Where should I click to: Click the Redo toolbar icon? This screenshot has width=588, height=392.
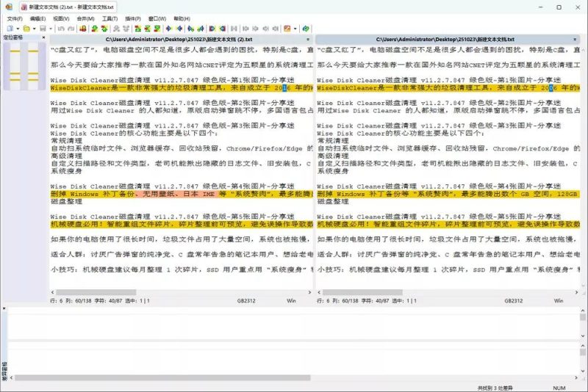click(71, 29)
